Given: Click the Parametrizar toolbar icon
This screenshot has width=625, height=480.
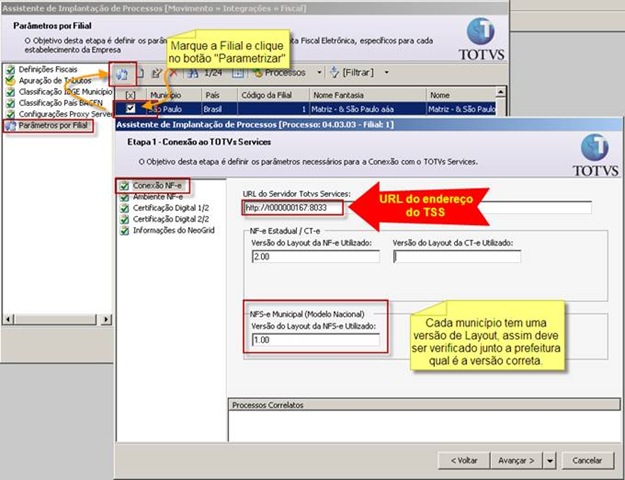Looking at the screenshot, I should tap(122, 74).
